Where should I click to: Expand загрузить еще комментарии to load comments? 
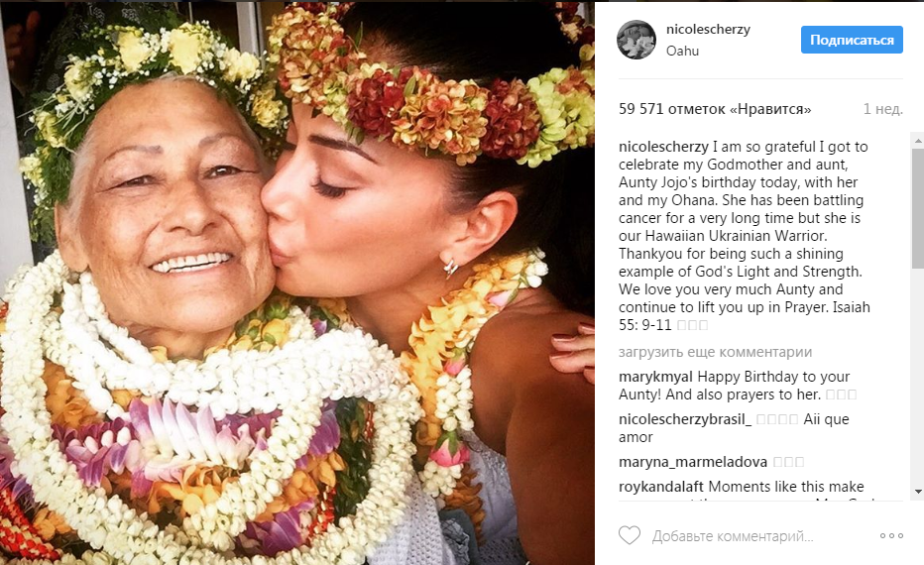point(715,352)
